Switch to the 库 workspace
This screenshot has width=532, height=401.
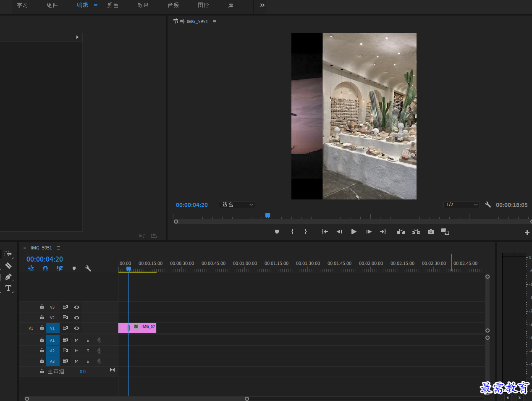[x=231, y=5]
